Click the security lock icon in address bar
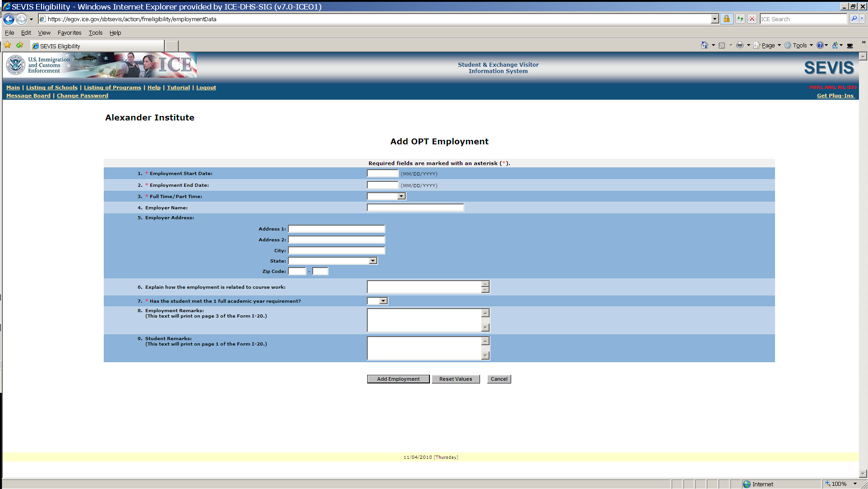This screenshot has width=868, height=489. pos(726,19)
